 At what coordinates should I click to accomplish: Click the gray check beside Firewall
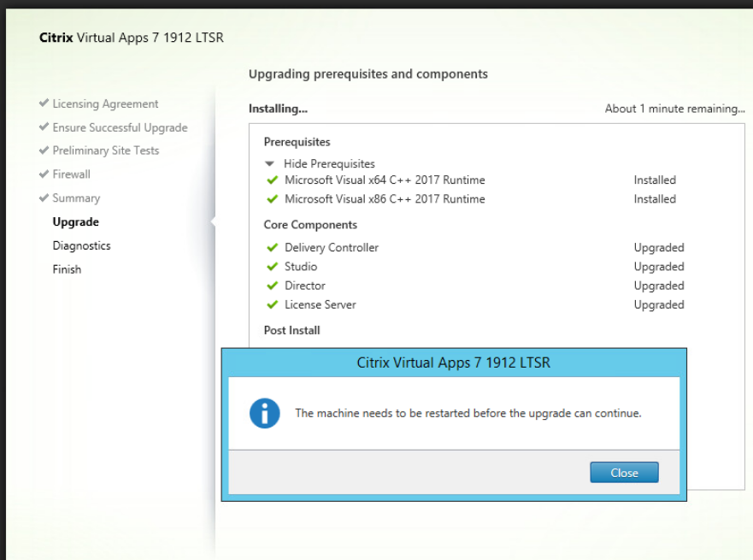[x=44, y=174]
